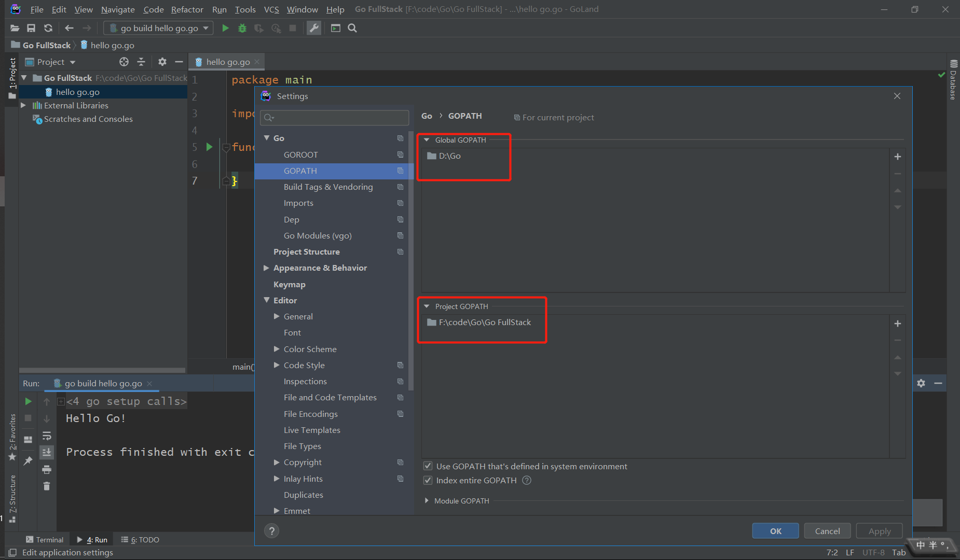Viewport: 960px width, 560px height.
Task: Click the Print icon in Run panel
Action: coord(47,470)
